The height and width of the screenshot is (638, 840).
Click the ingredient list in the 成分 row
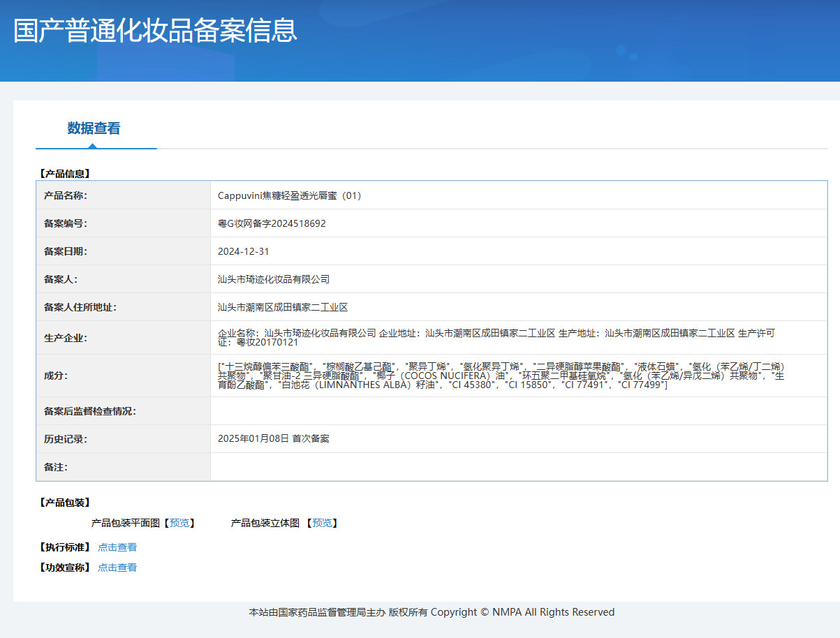click(501, 376)
